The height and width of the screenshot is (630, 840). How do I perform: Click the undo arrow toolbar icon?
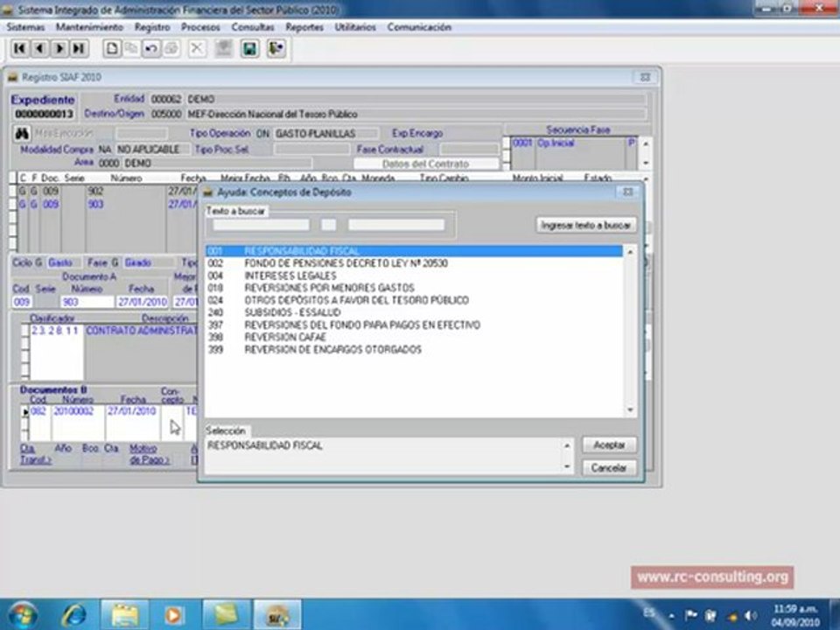point(151,49)
